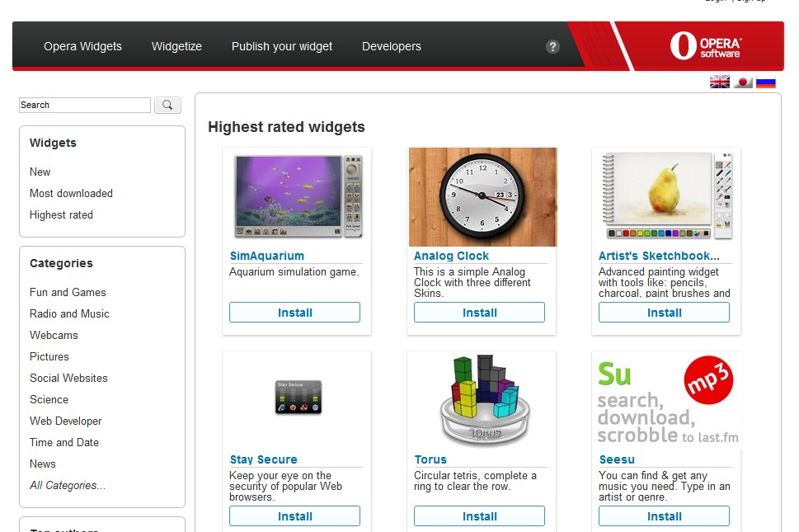Viewport: 799px width, 532px height.
Task: Click the help question mark icon
Action: coord(552,47)
